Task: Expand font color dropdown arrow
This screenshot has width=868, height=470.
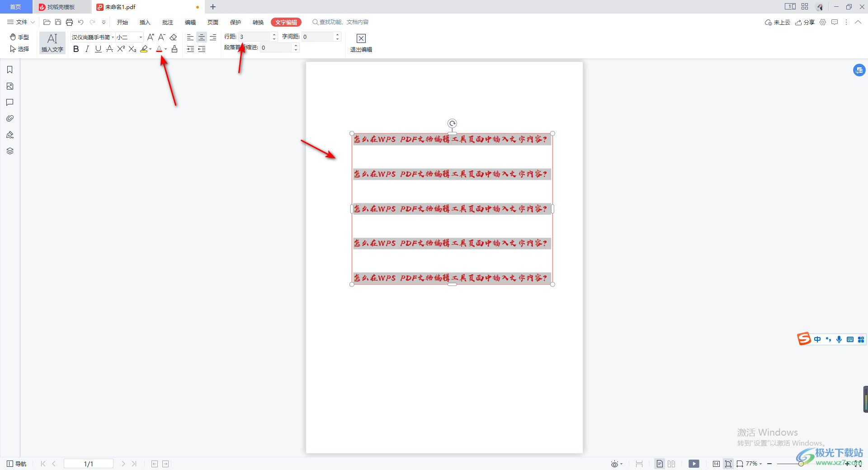Action: 165,49
